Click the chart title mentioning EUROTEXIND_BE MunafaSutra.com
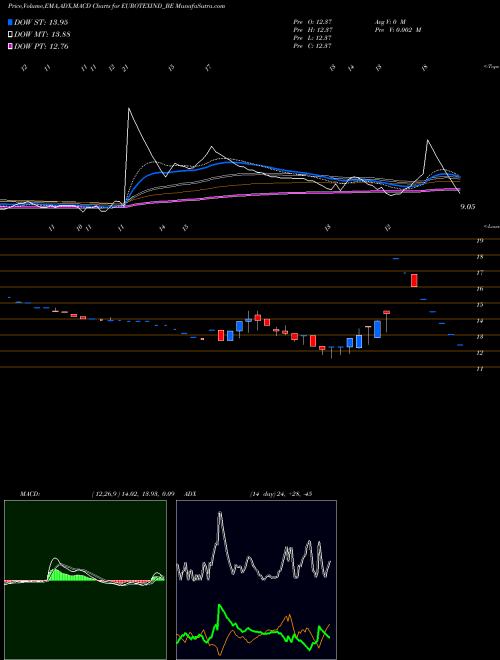This screenshot has height=660, width=500. 116,6
